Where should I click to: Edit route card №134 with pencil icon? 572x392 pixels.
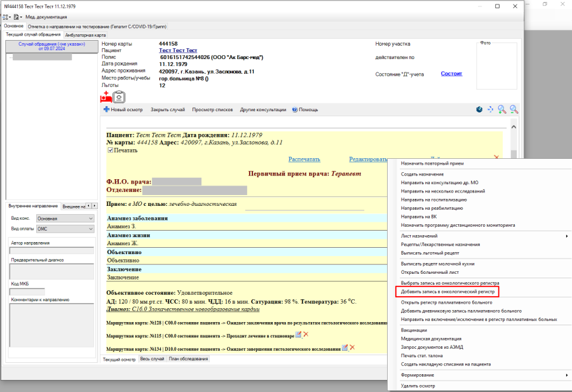coord(344,348)
